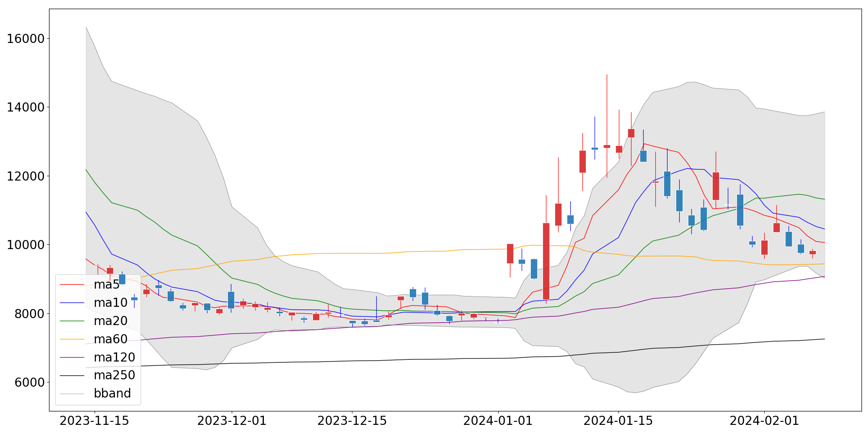Image resolution: width=868 pixels, height=434 pixels.
Task: Click the 14000 y-axis label
Action: tap(26, 107)
